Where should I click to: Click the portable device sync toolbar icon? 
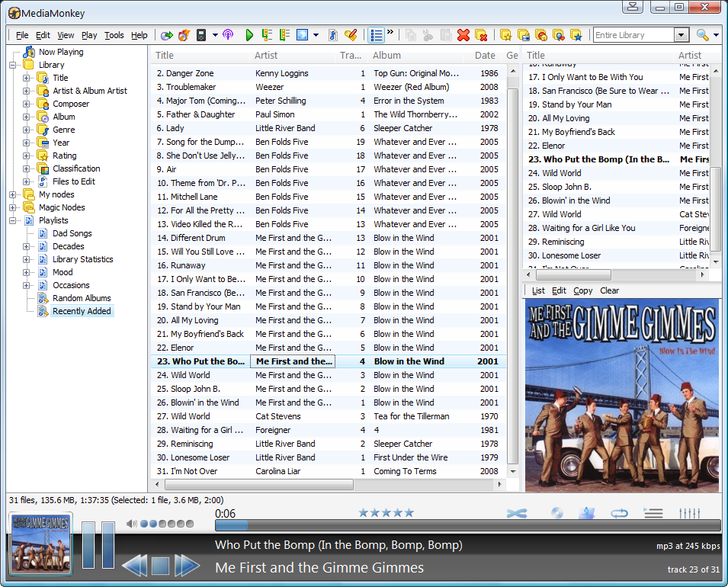click(201, 35)
